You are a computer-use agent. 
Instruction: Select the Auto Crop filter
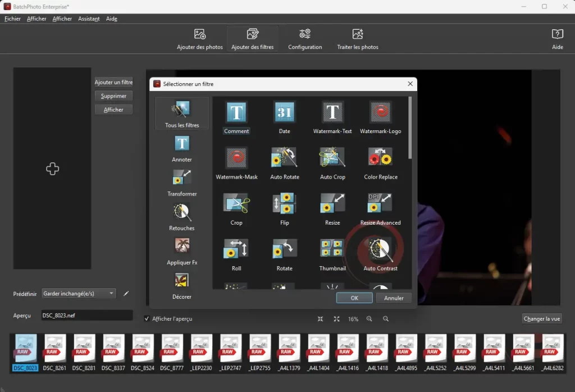332,158
